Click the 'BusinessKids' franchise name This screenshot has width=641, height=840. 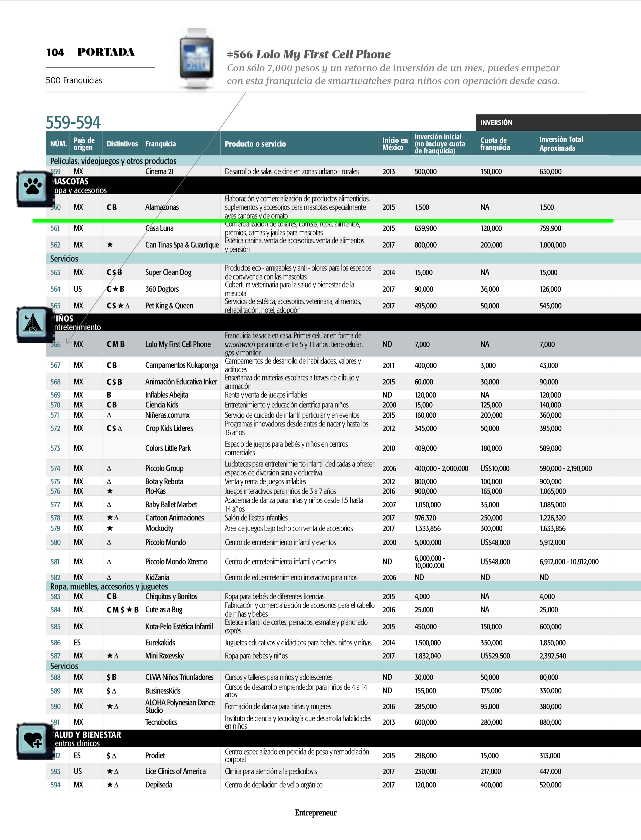pos(163,691)
